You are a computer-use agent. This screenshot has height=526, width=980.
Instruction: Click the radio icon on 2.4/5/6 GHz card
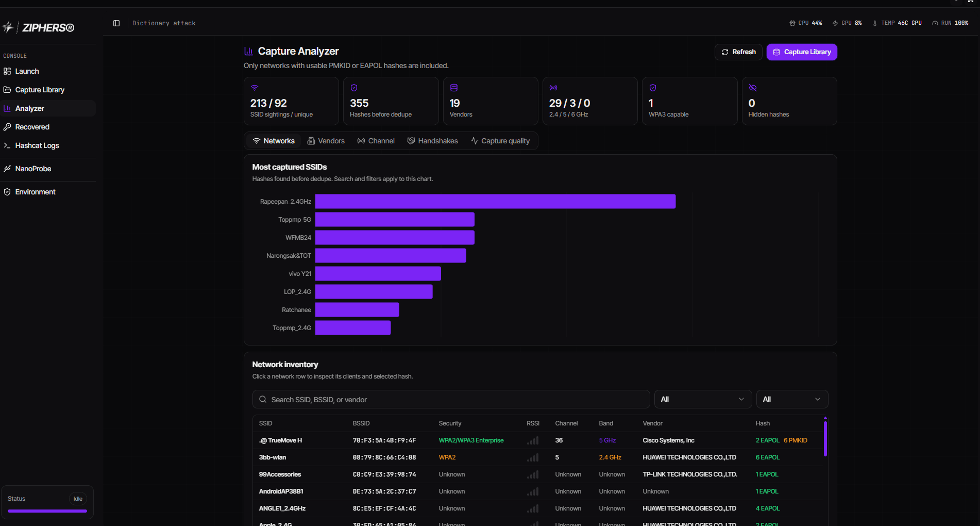pyautogui.click(x=553, y=88)
